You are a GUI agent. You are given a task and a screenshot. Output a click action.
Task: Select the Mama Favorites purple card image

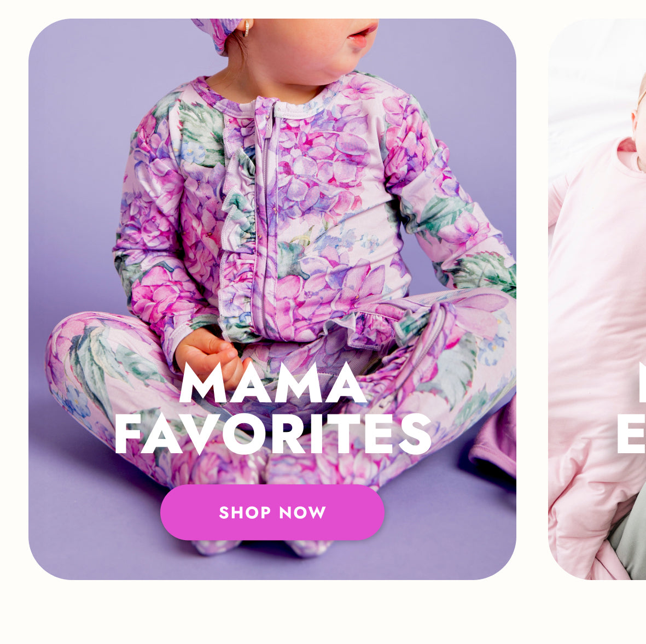(x=272, y=299)
